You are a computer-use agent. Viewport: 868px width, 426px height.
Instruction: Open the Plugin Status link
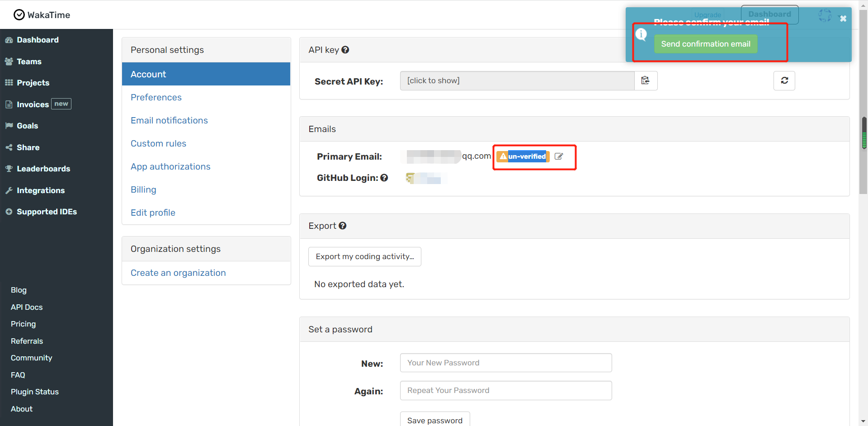[34, 392]
